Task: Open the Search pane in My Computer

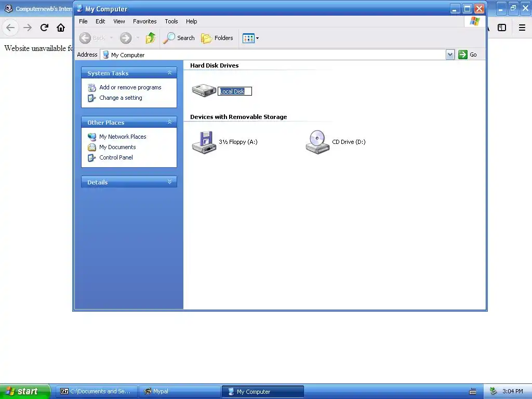Action: coord(179,38)
